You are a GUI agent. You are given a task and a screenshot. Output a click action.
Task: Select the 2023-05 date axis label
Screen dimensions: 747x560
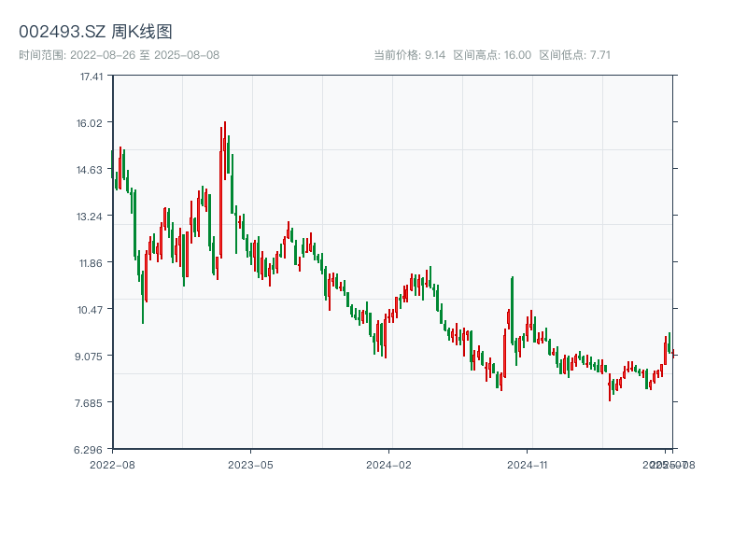tap(250, 464)
